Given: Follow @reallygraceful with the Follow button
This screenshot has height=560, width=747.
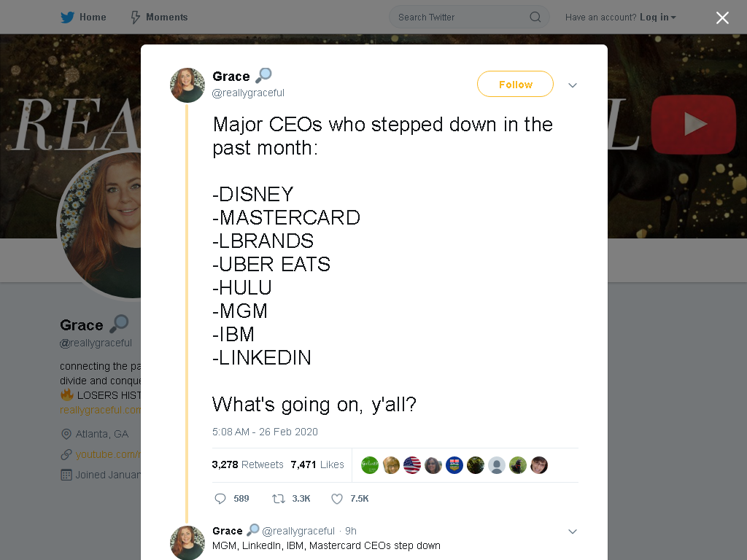Looking at the screenshot, I should tap(515, 84).
